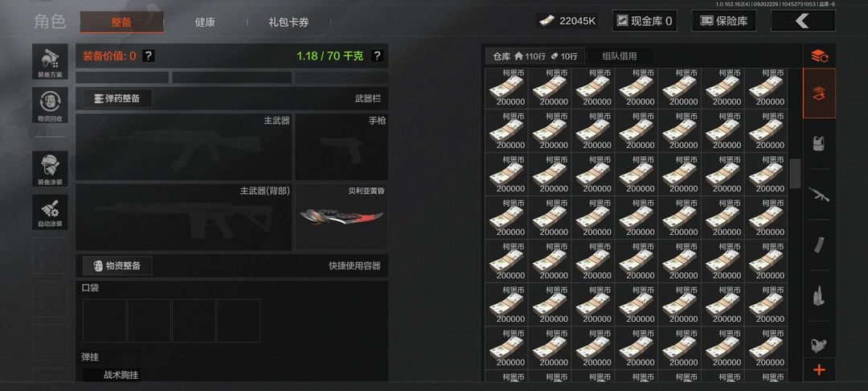
Task: Open the 装备涂装 skins icon
Action: [50, 168]
